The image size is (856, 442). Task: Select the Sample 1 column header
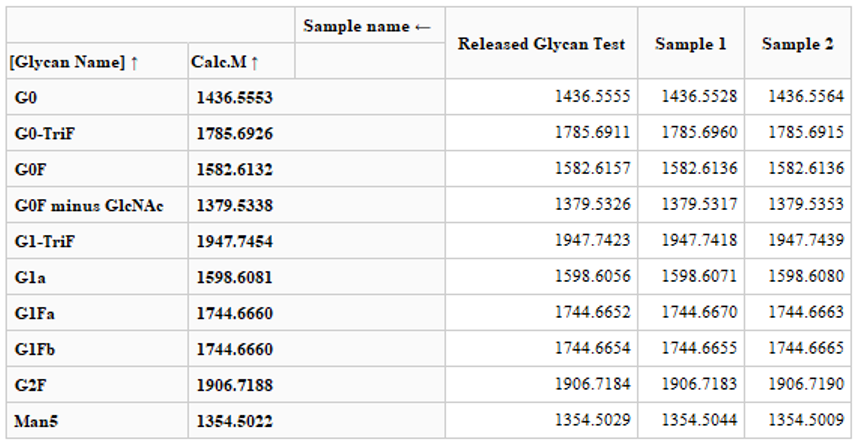690,44
